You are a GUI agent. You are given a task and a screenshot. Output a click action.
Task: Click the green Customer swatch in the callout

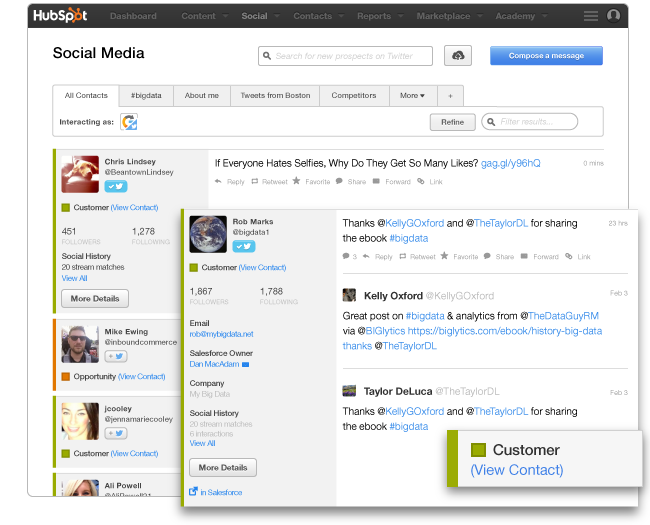click(x=478, y=450)
